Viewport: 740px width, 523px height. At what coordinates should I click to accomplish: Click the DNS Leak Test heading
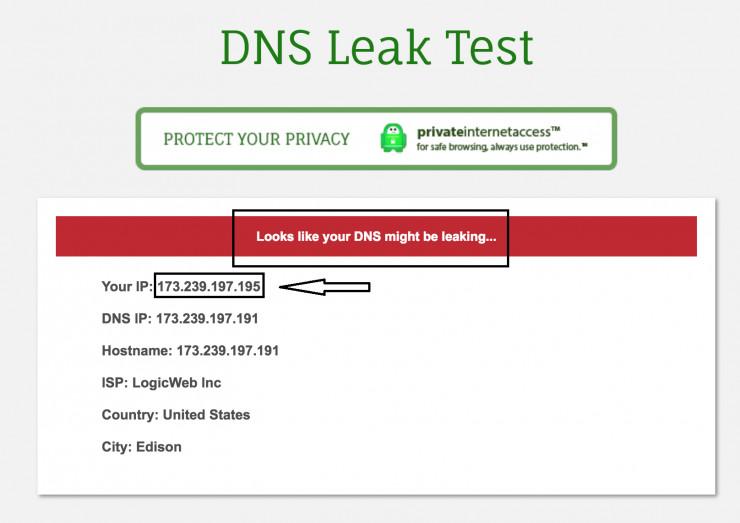tap(376, 47)
